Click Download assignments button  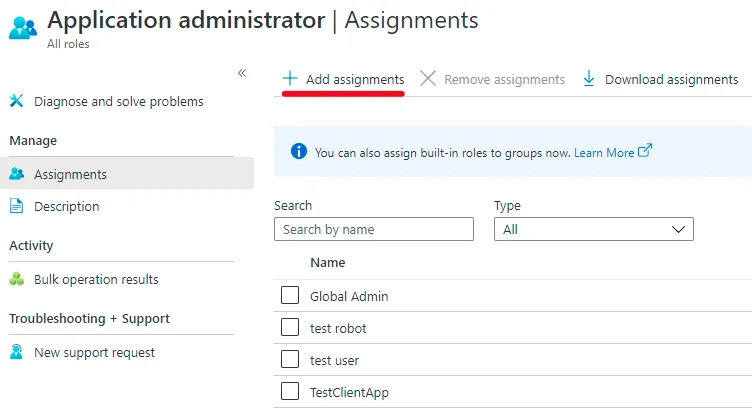[x=671, y=79]
